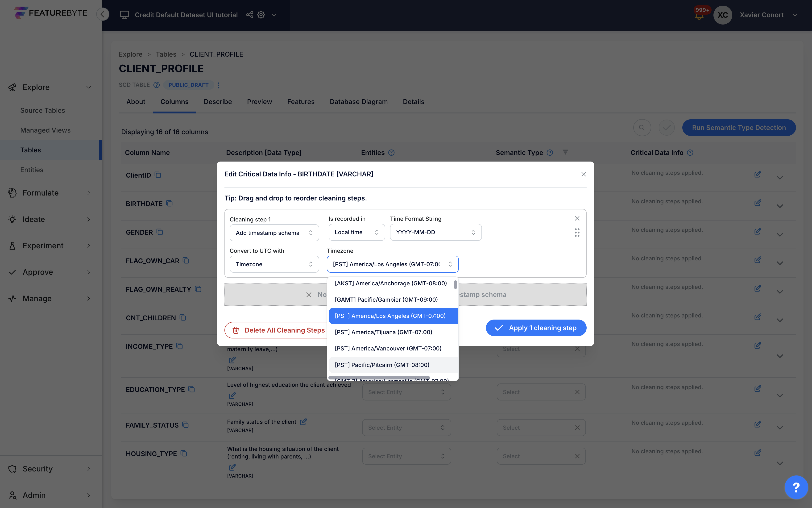
Task: Collapse the sidebar with arrow button
Action: coord(103,14)
